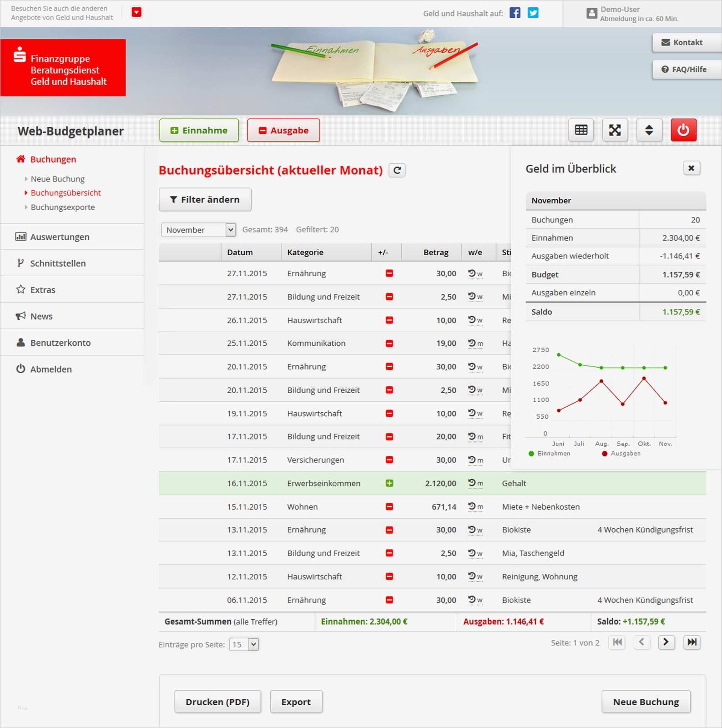
Task: Click the Reinigung, Wohnung entry
Action: tap(540, 577)
